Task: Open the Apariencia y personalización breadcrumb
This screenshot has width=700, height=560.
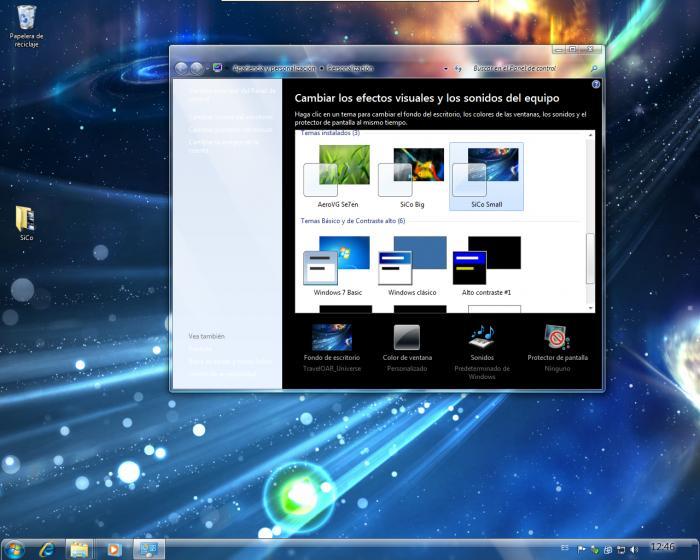Action: click(x=274, y=68)
